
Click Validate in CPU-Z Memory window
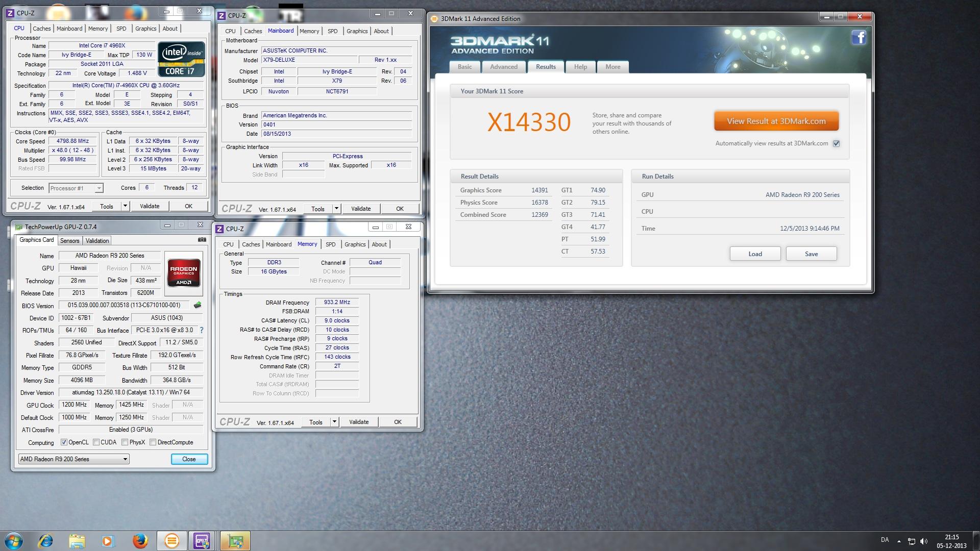(359, 422)
